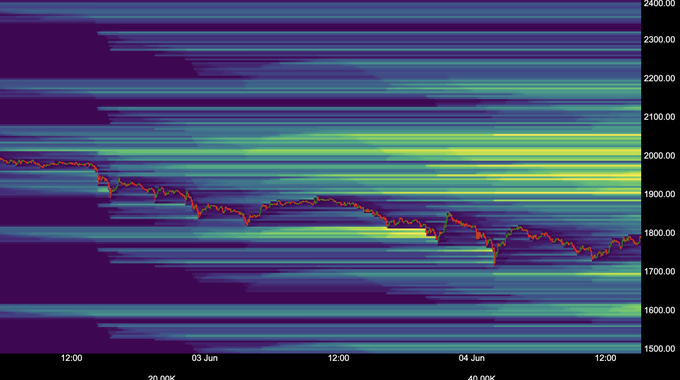
Task: Click the 2200.00 price axis label
Action: pos(659,79)
